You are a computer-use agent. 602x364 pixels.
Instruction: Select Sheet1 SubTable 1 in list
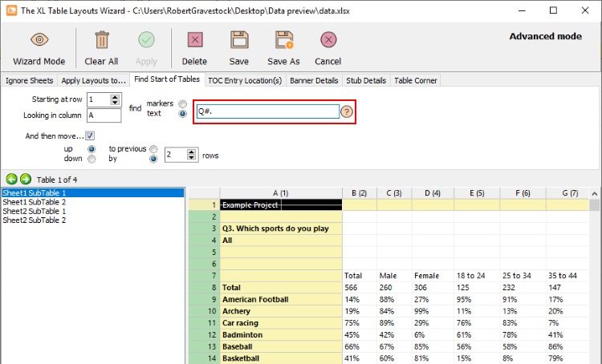tap(92, 192)
